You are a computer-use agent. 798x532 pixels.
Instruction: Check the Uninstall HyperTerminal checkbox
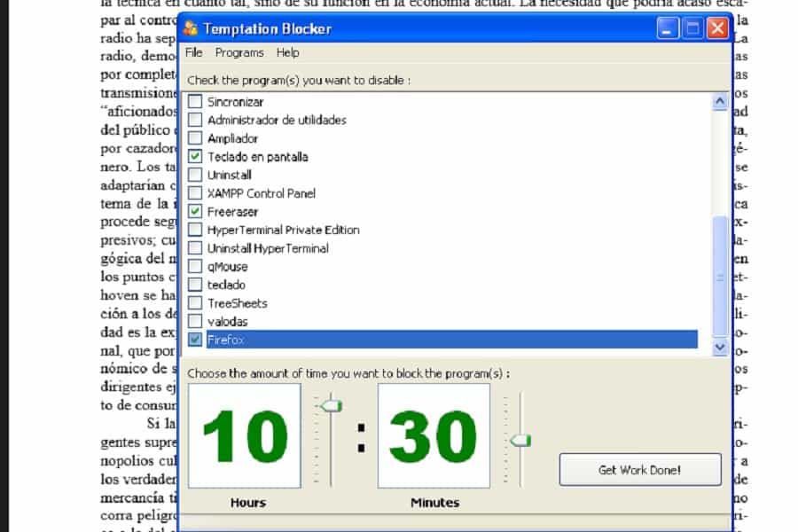(195, 248)
